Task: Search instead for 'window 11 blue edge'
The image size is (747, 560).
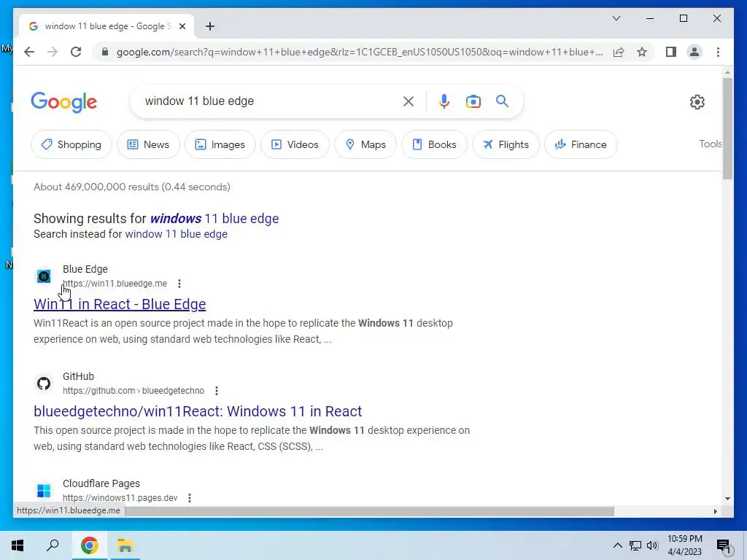Action: click(x=177, y=234)
